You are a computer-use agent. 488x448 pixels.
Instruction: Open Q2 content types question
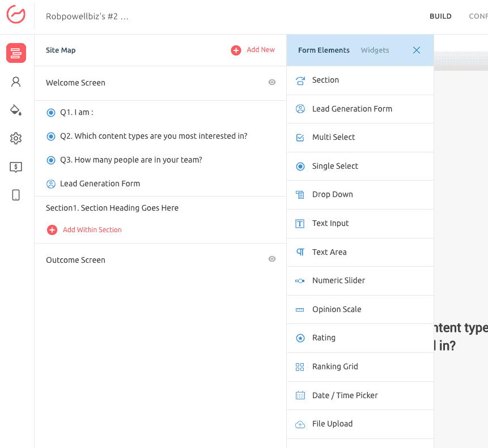coord(154,136)
